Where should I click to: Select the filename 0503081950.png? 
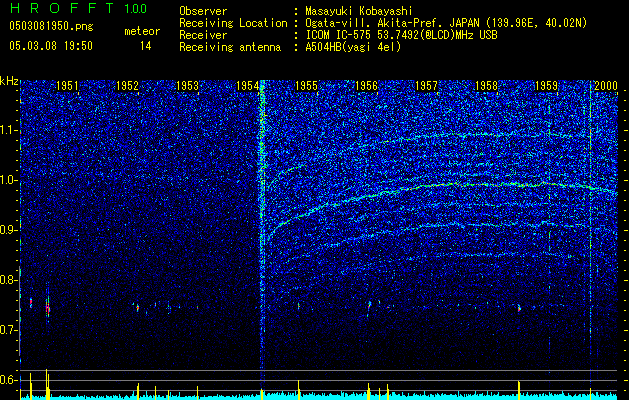point(51,27)
